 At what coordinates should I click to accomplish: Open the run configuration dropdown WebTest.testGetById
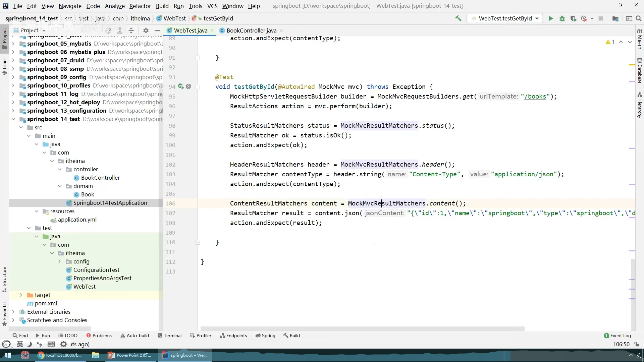505,18
